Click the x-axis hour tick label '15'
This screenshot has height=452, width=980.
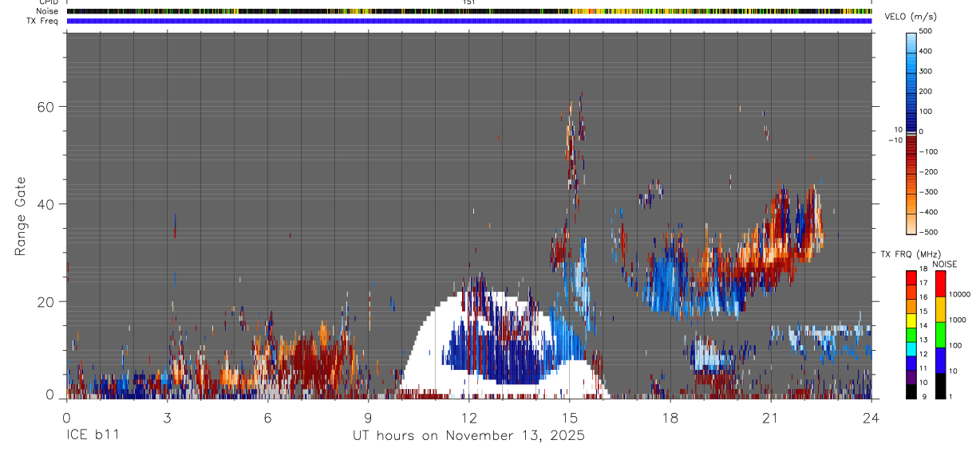coord(570,417)
